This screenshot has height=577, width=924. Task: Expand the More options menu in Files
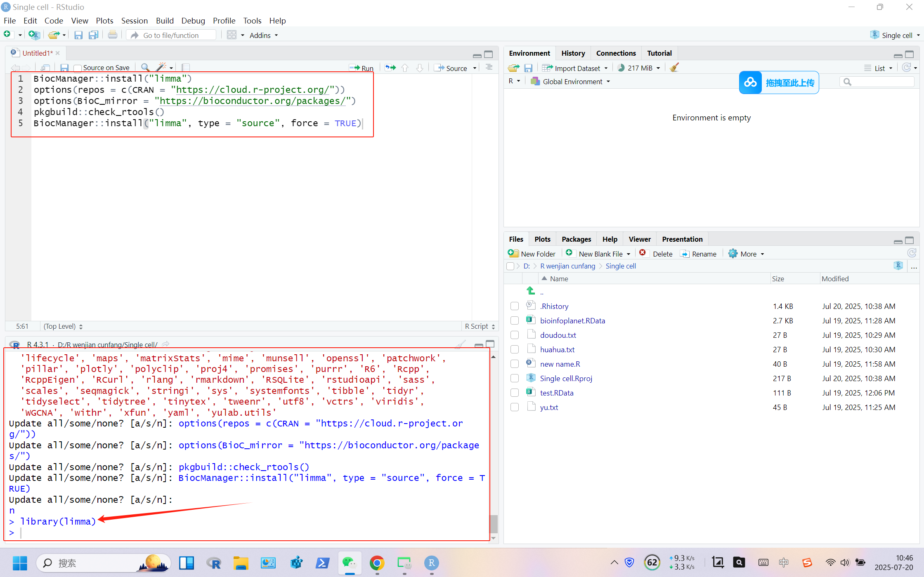click(x=747, y=254)
